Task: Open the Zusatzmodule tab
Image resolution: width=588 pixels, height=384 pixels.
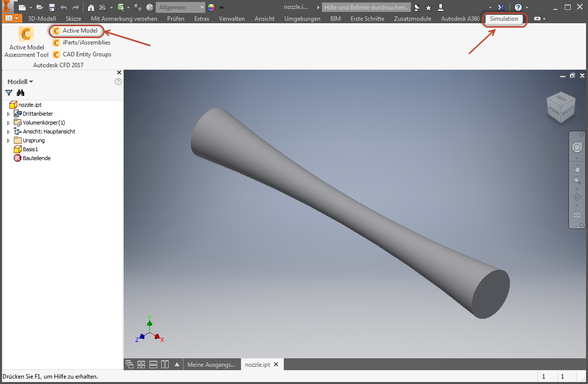Action: (412, 18)
